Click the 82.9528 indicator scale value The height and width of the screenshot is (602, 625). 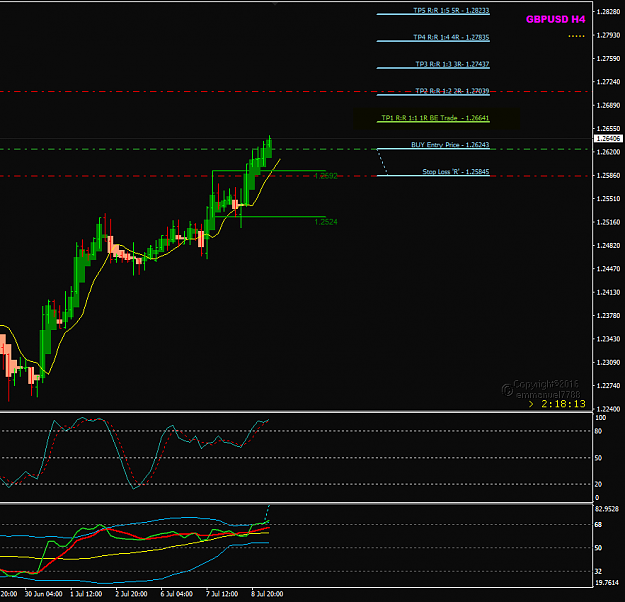pyautogui.click(x=607, y=509)
